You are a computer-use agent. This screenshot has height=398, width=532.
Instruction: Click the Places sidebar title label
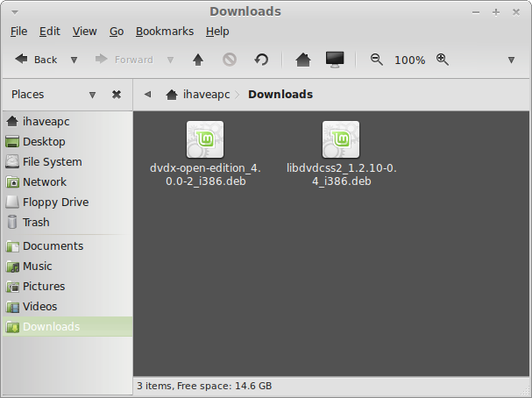[x=28, y=95]
